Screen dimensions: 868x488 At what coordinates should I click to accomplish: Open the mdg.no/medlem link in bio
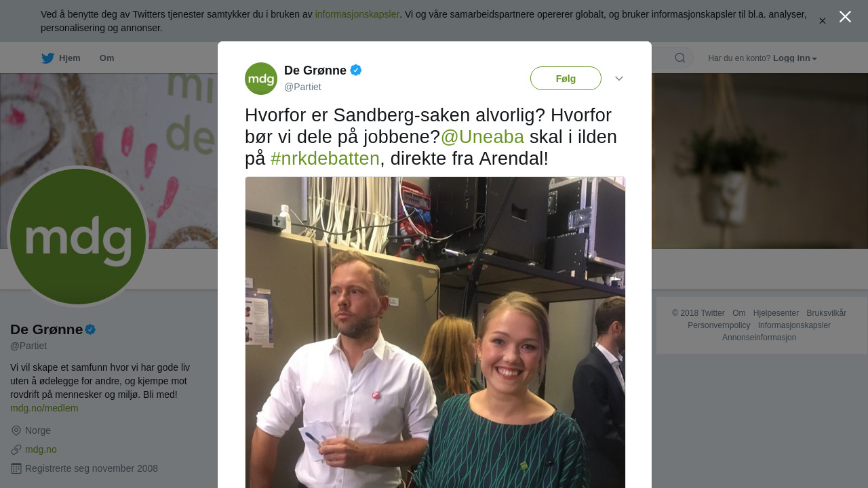44,408
